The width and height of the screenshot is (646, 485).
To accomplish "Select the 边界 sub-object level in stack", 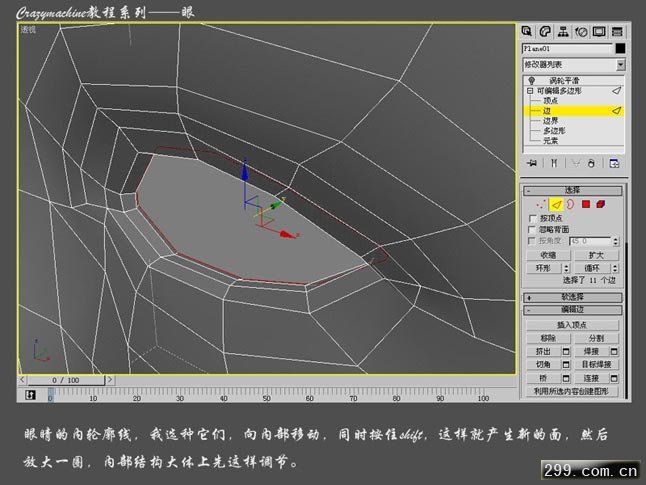I will click(550, 121).
